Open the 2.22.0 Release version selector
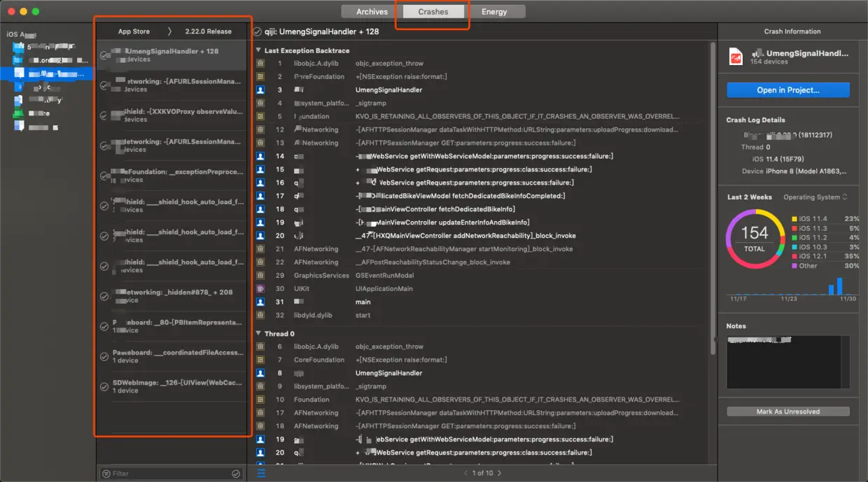The image size is (868, 482). (x=208, y=31)
